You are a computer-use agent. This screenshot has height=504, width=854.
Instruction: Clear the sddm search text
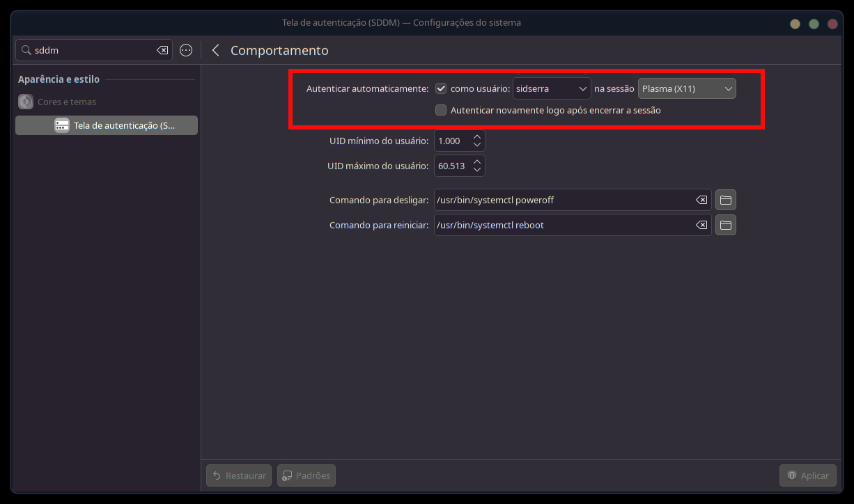pyautogui.click(x=162, y=50)
